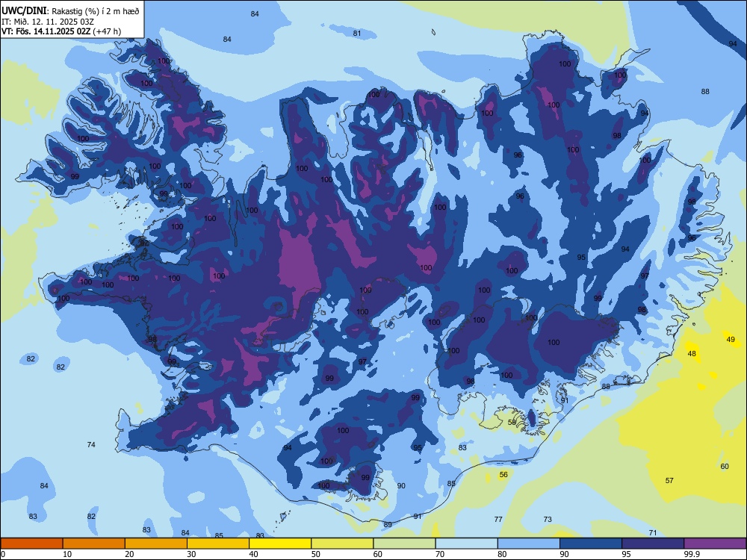Select the light blue 80–90 legend swatch
This screenshot has width=747, height=560.
[529, 544]
